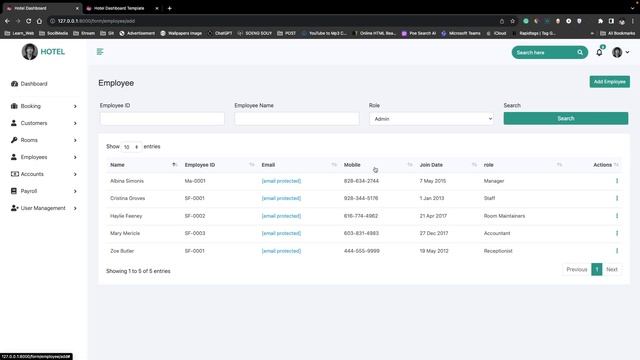Click Zoe Butler email link
640x360 pixels.
[281, 251]
